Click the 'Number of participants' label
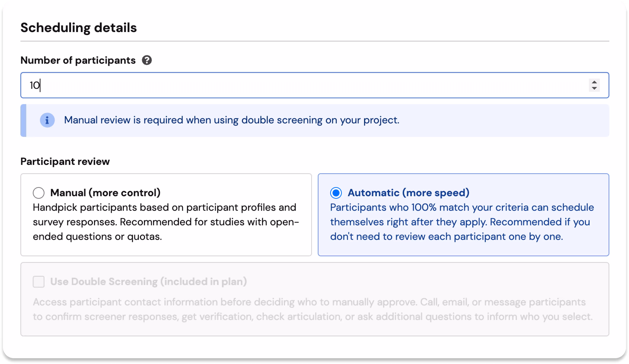This screenshot has height=364, width=629. click(x=78, y=60)
